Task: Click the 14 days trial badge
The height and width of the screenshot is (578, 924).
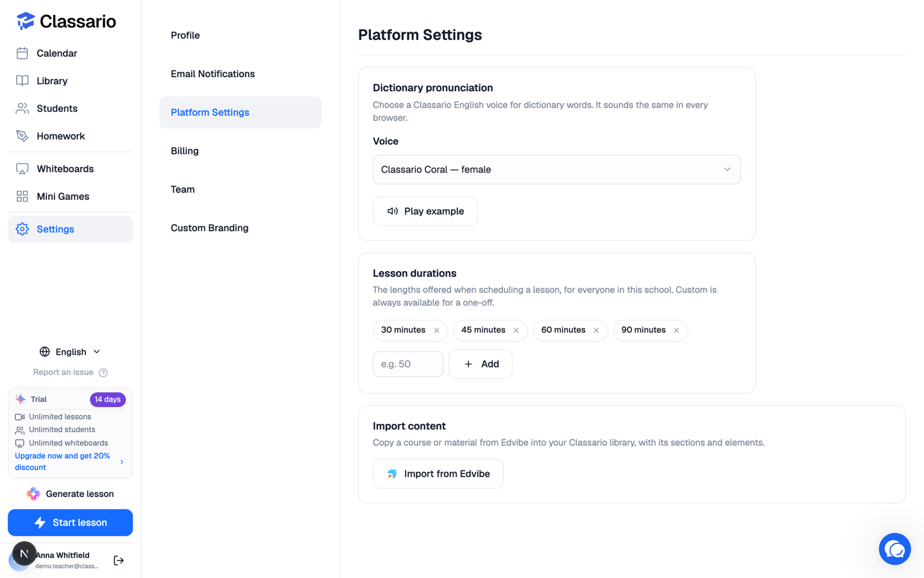Action: [108, 399]
